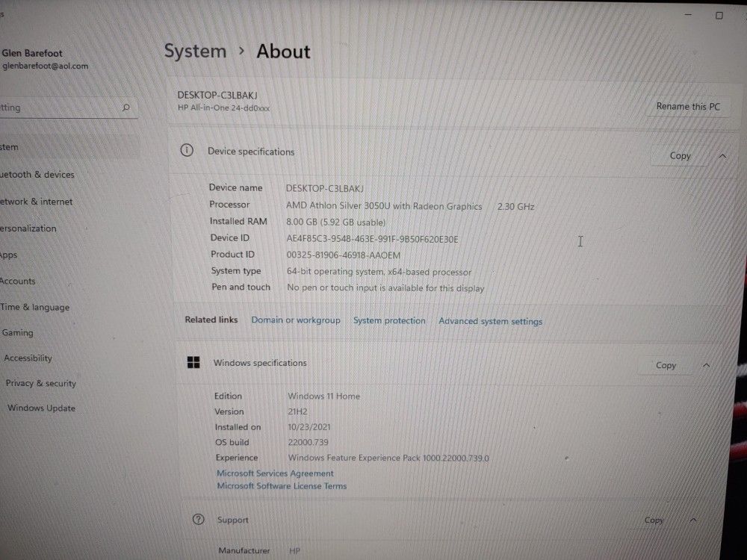Click the Installed on date 10/23/2021
The width and height of the screenshot is (747, 560).
coord(309,426)
